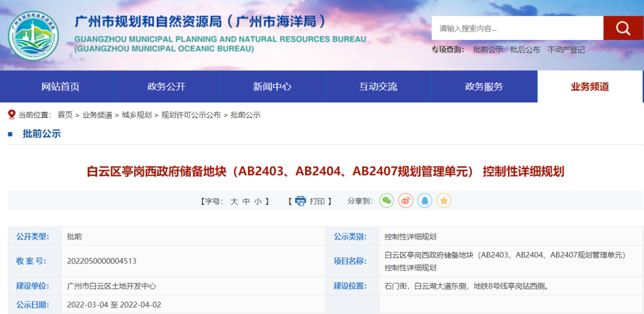
Task: Click the 批前 value in 公开类型 row
Action: pyautogui.click(x=75, y=237)
